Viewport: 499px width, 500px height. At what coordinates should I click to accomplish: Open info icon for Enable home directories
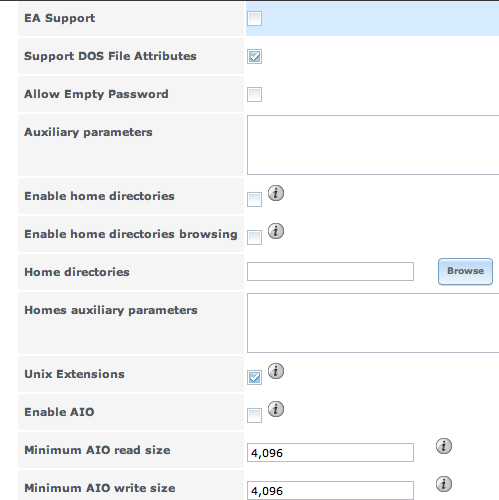tap(276, 193)
